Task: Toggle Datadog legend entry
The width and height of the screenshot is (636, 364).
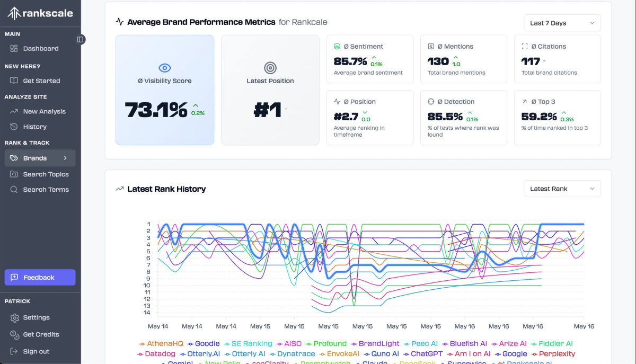Action: pos(157,354)
